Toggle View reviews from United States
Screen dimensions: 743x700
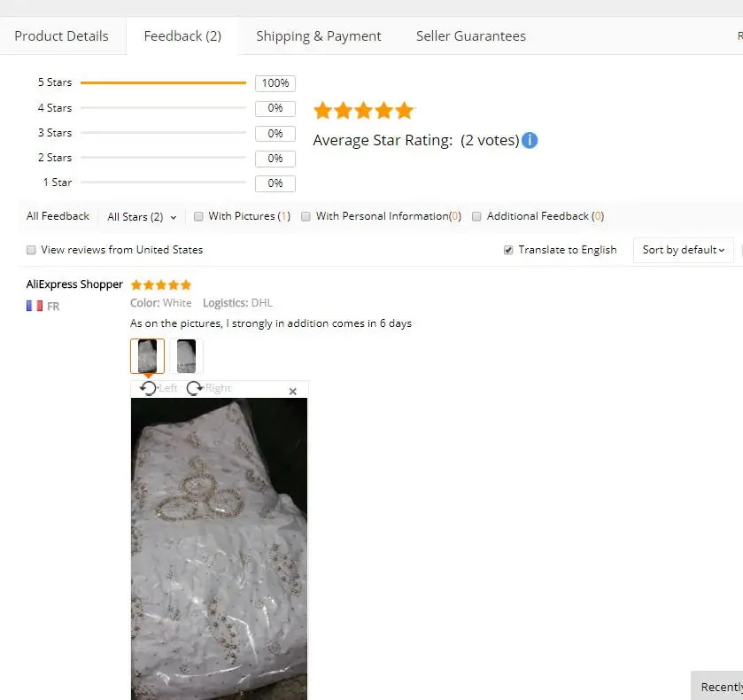pyautogui.click(x=31, y=250)
